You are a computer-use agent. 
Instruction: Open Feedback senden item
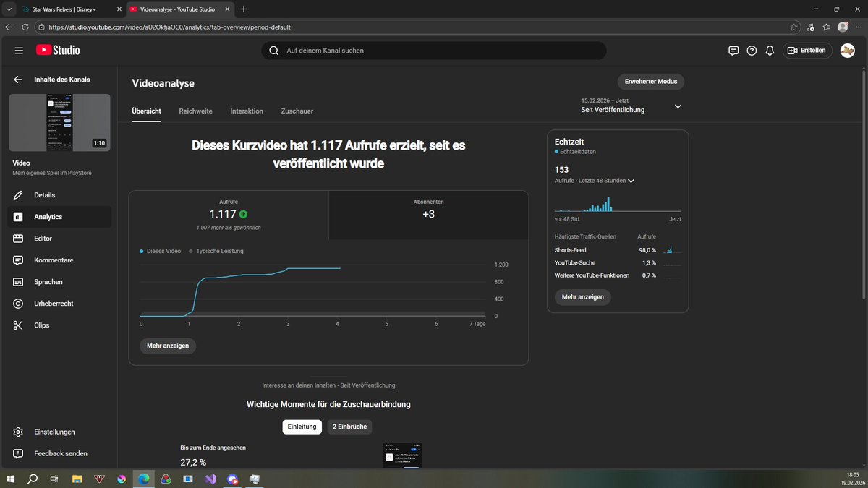point(59,453)
